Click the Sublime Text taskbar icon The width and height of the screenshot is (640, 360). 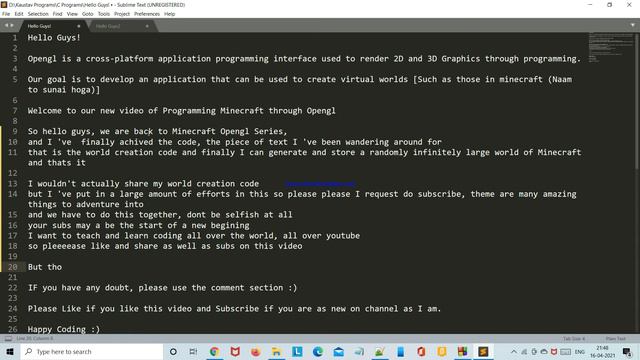483,351
